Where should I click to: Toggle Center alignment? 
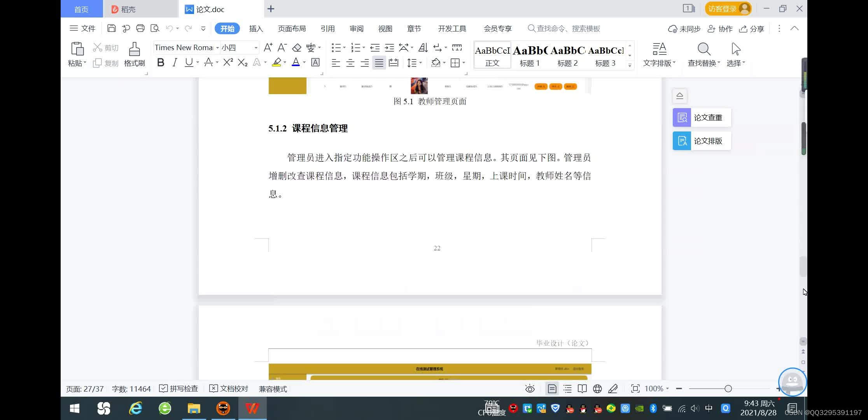[350, 63]
